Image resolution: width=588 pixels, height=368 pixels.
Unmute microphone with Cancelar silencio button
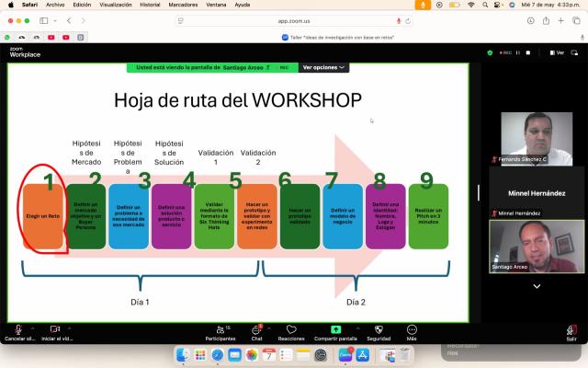click(x=17, y=329)
